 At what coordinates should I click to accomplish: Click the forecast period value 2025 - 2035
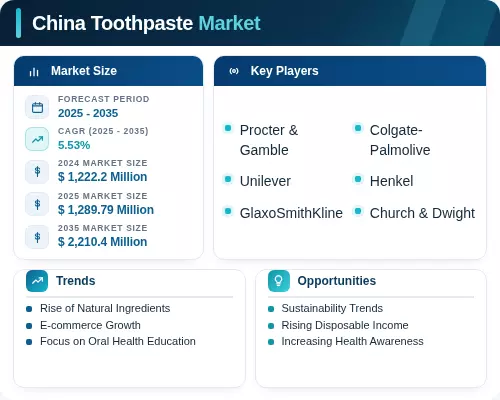pyautogui.click(x=88, y=113)
